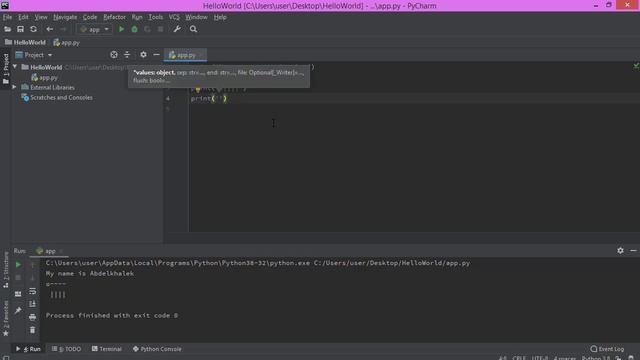The image size is (640, 360).
Task: Open the Window menu
Action: 196,17
